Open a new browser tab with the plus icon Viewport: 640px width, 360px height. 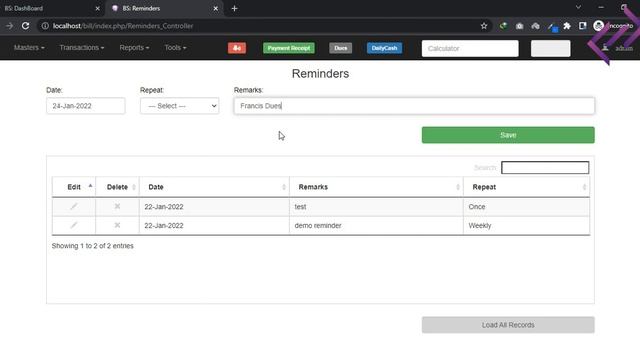click(x=234, y=8)
